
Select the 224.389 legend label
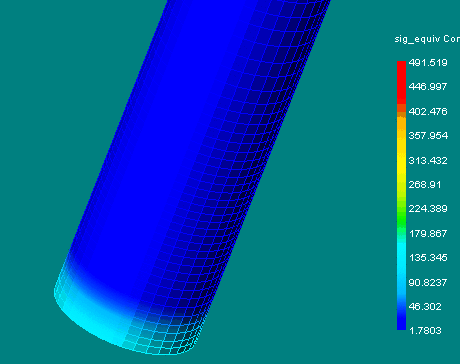pos(428,209)
